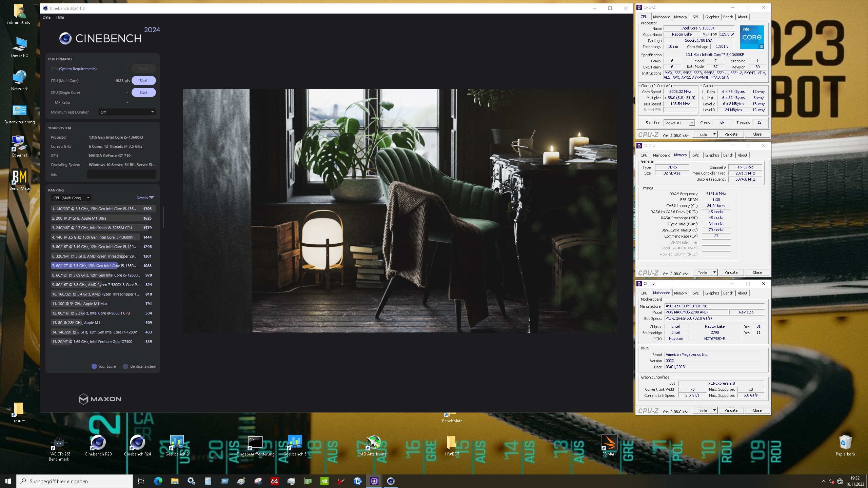868x488 pixels.
Task: Launch the Cinebench R20 desktop shortcut
Action: click(98, 446)
